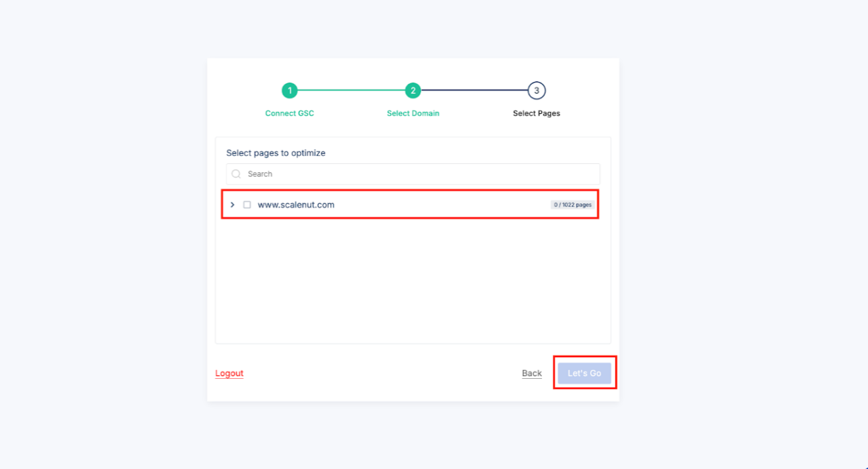Screen dimensions: 868x469
Task: Click the step 2 circle icon
Action: pyautogui.click(x=413, y=91)
